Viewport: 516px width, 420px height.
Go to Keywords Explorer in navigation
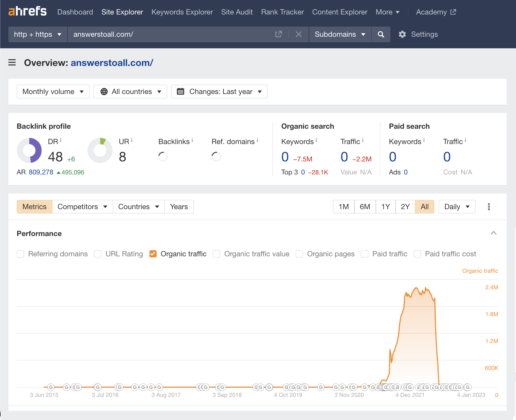(x=182, y=12)
